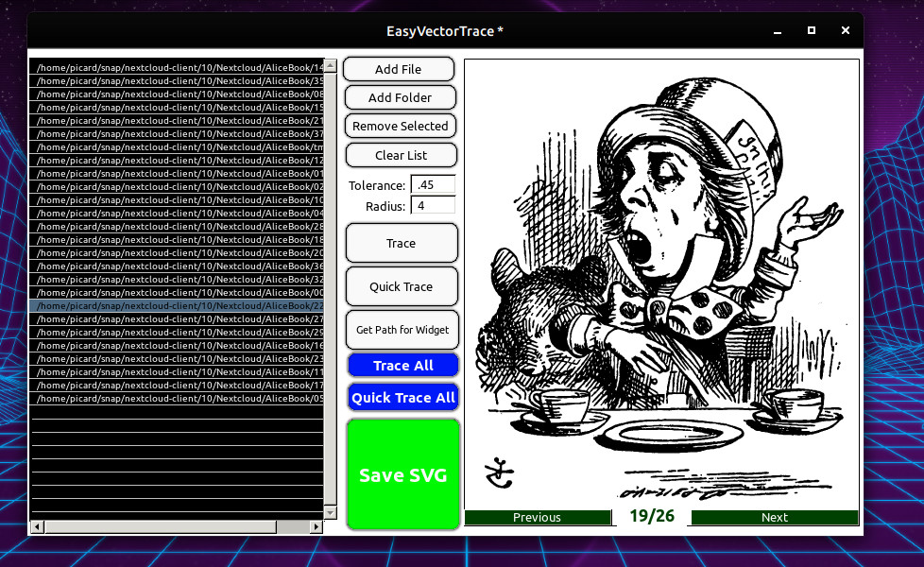
Task: Click Get Path for Widget
Action: [x=402, y=330]
